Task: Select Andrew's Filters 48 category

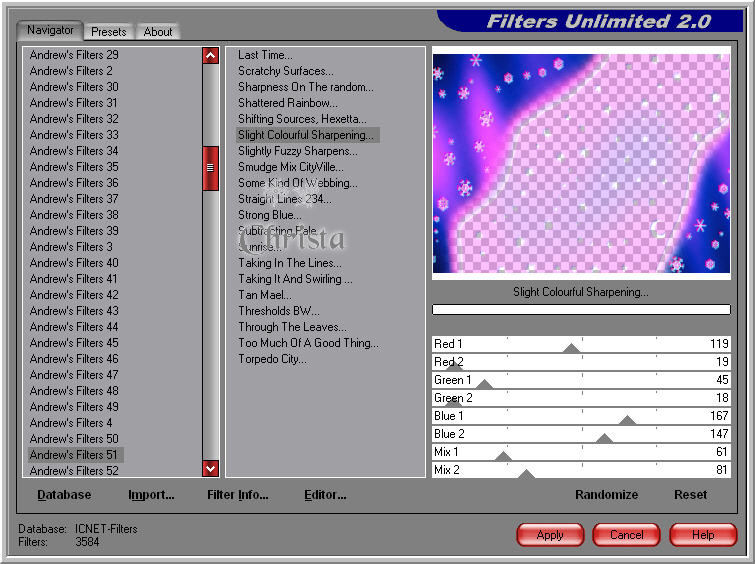Action: [74, 391]
